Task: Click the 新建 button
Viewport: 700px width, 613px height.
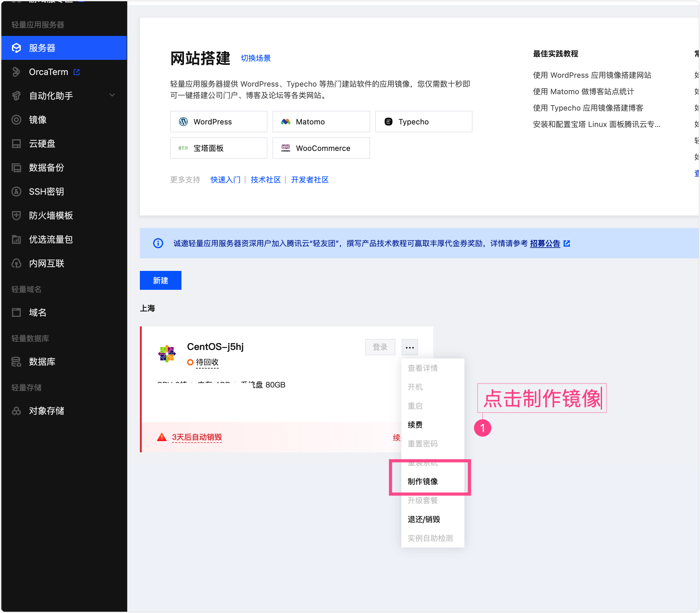Action: point(160,280)
